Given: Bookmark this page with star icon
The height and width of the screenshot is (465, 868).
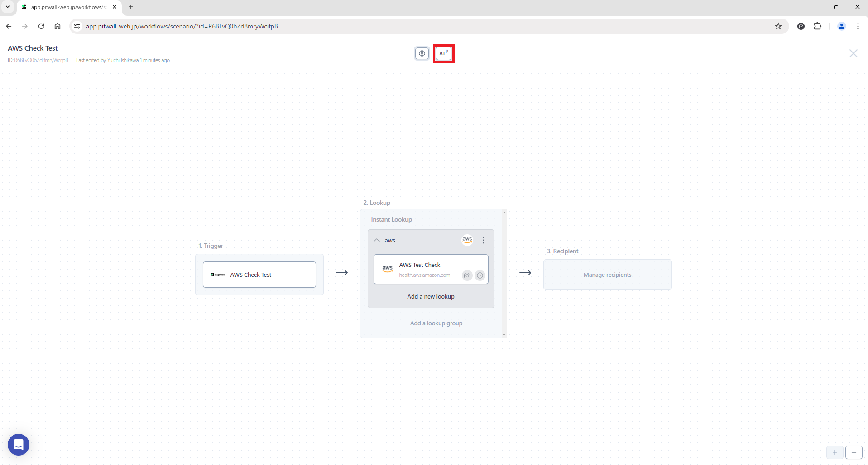Looking at the screenshot, I should click(x=778, y=26).
